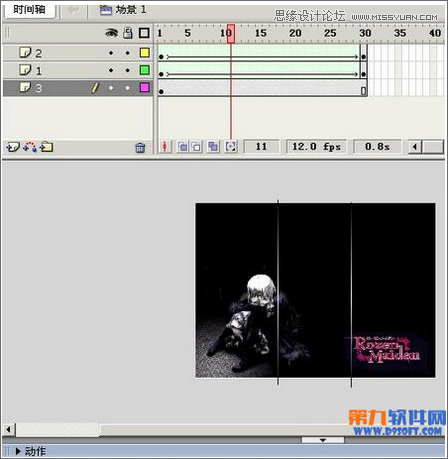Click the back arrow beside the timeline tab
448x459 pixels.
73,10
